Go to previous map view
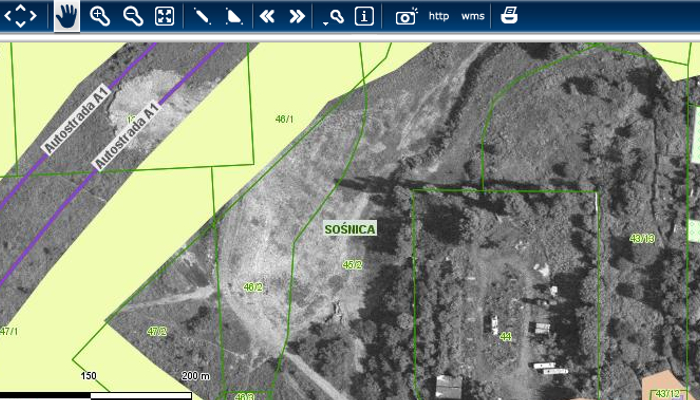Image resolution: width=700 pixels, height=400 pixels. pos(266,15)
